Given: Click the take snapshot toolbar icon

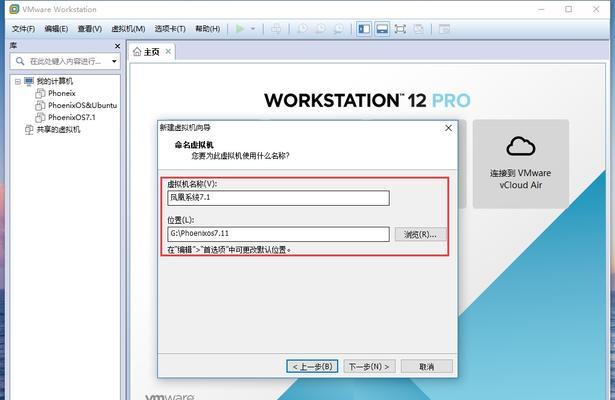Looking at the screenshot, I should (x=302, y=29).
